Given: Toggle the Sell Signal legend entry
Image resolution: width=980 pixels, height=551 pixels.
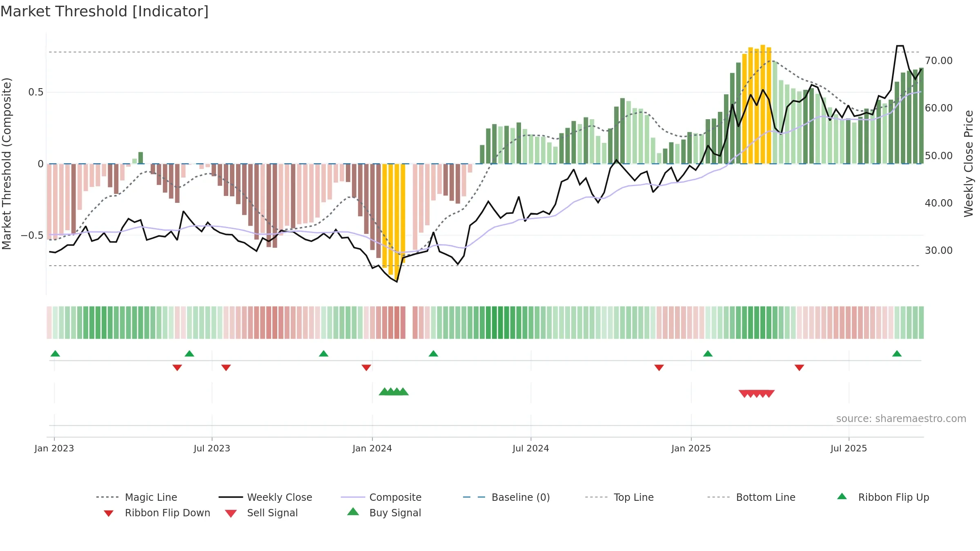Looking at the screenshot, I should pos(261,513).
